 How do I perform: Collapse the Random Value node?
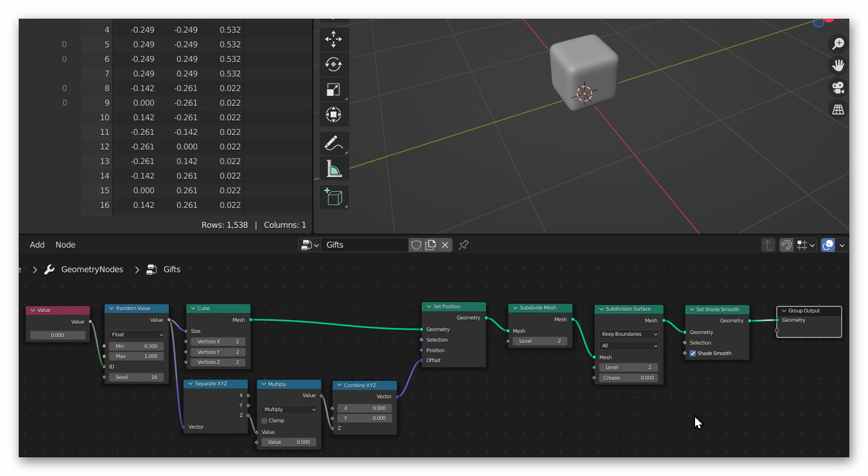pos(111,309)
